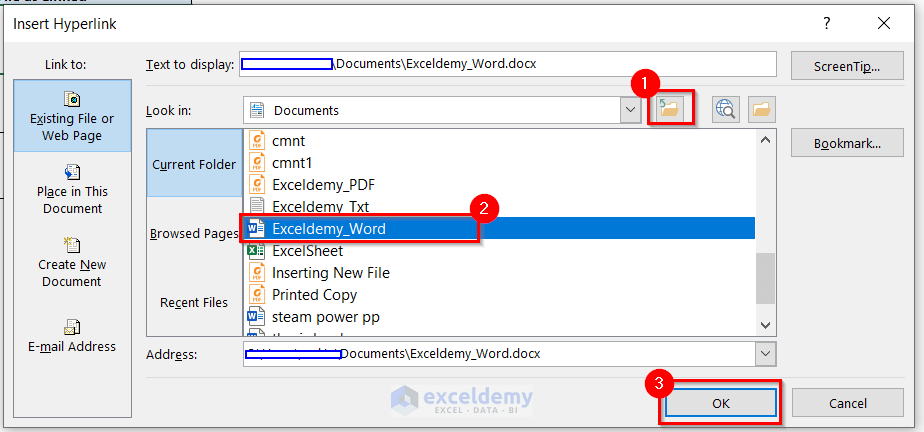Click the file list scroll down arrow

click(765, 325)
